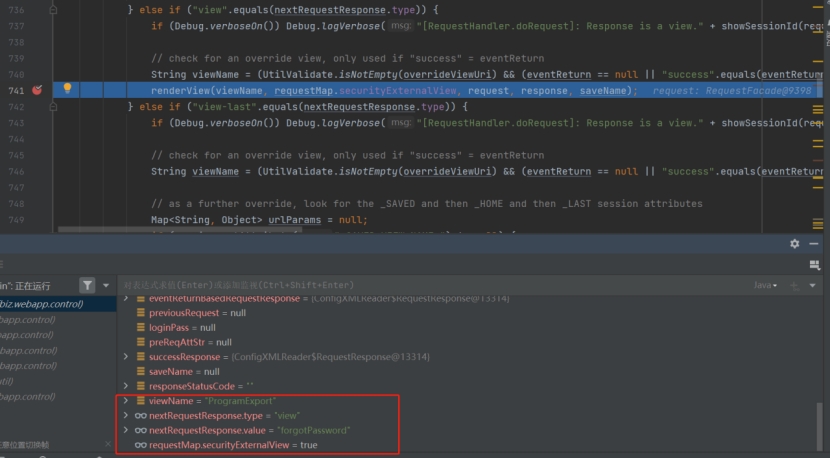Viewport: 830px width, 458px height.
Task: Expand the nextRequestResponse.value watch
Action: pos(126,430)
